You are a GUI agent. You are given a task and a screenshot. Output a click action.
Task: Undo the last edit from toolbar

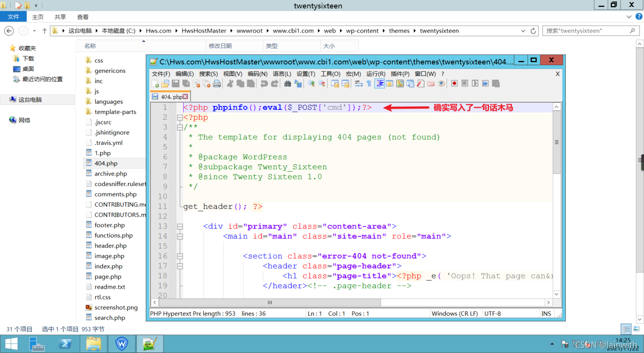pyautogui.click(x=264, y=84)
